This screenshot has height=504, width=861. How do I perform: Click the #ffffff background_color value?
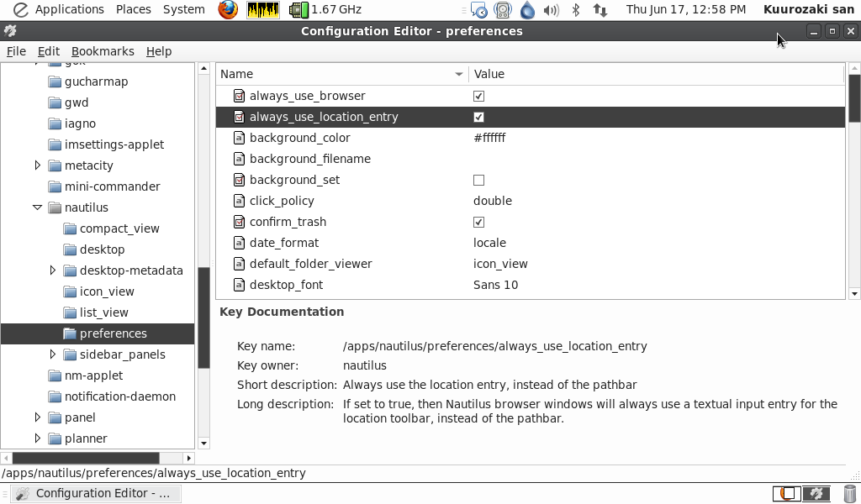490,138
